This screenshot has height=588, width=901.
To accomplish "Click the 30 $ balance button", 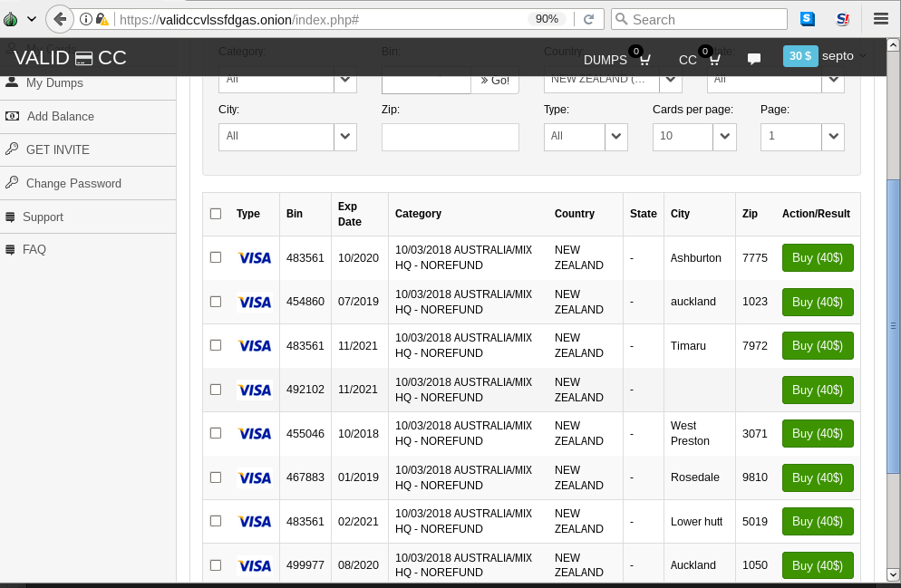I will (x=799, y=56).
